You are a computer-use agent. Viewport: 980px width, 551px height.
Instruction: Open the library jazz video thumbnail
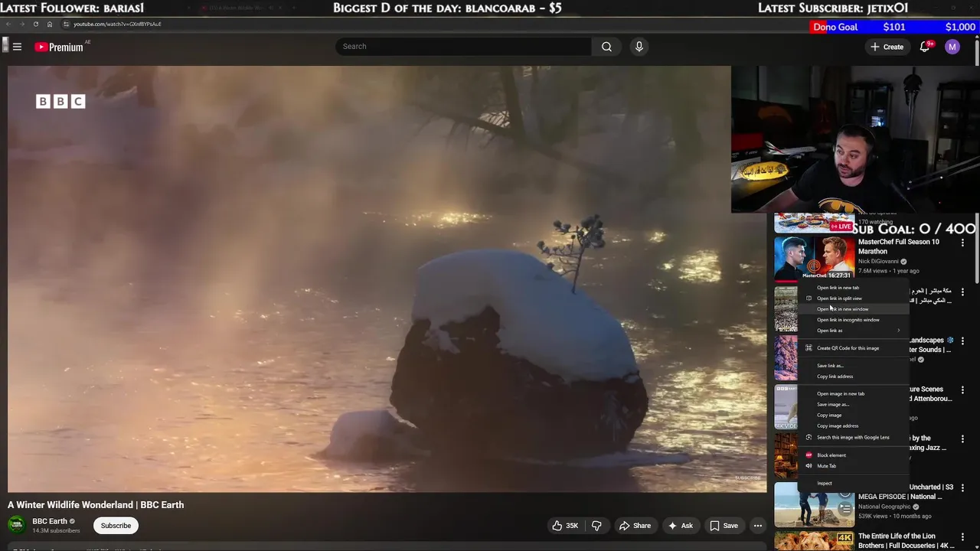[786, 455]
